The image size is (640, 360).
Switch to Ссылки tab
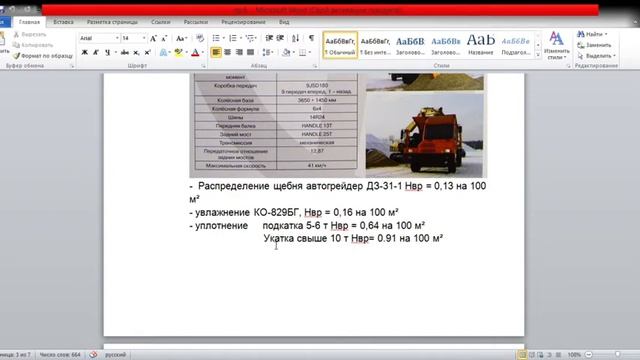[160, 22]
